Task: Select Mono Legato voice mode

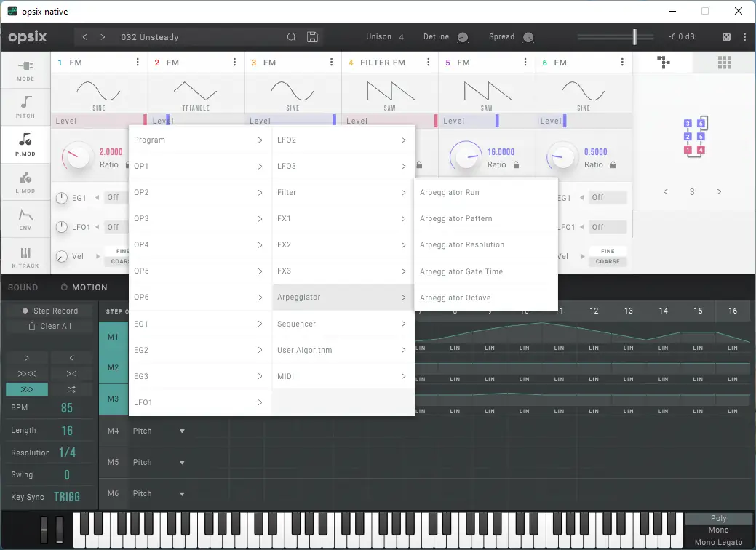Action: pyautogui.click(x=718, y=542)
